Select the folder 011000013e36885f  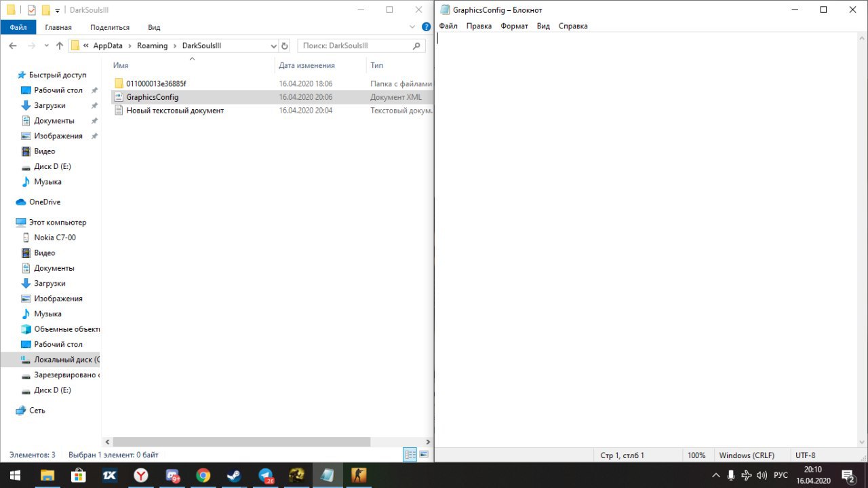click(156, 83)
